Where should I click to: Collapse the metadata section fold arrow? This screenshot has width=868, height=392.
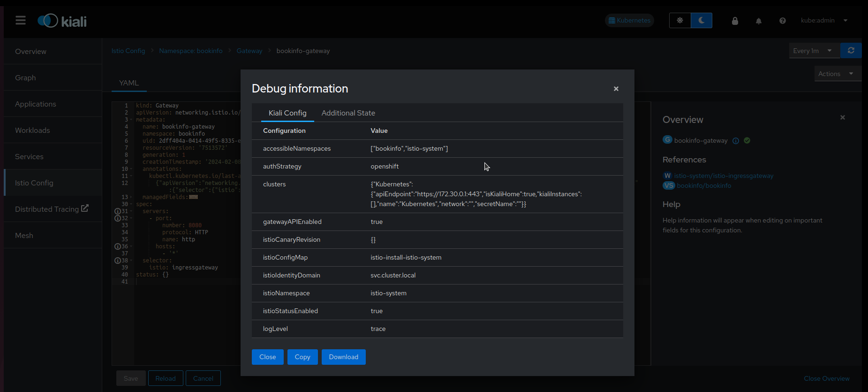[131, 120]
